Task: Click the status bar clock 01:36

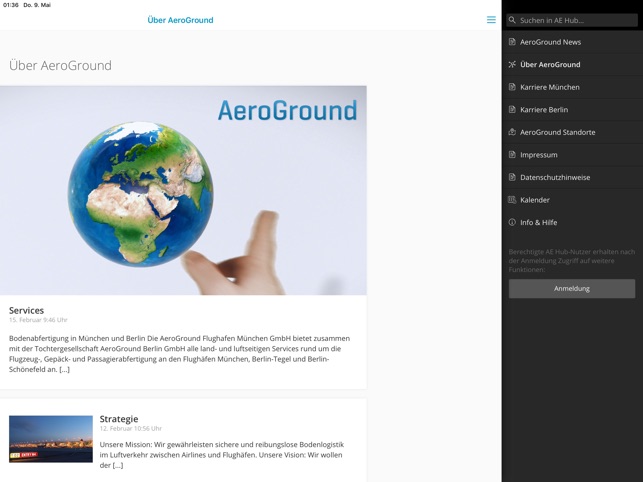Action: [11, 5]
